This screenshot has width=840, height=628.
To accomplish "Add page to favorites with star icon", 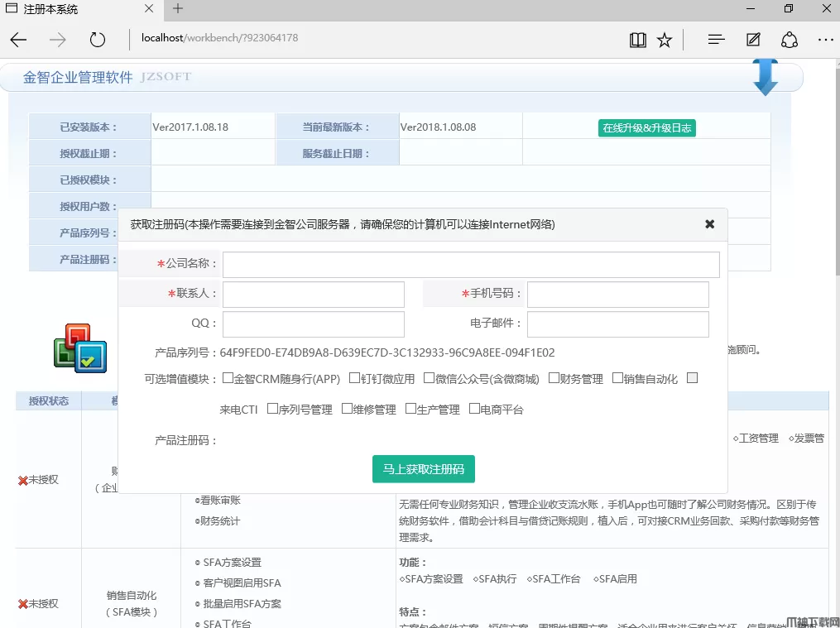I will click(665, 40).
